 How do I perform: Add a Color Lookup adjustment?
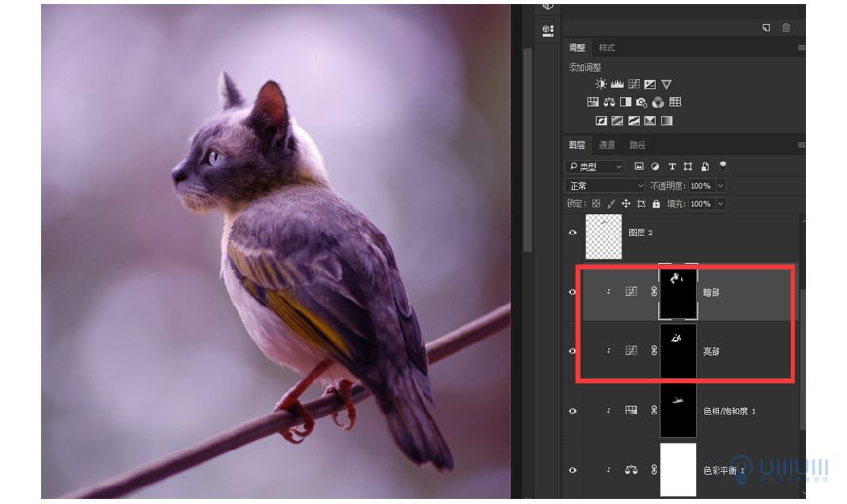click(x=675, y=102)
